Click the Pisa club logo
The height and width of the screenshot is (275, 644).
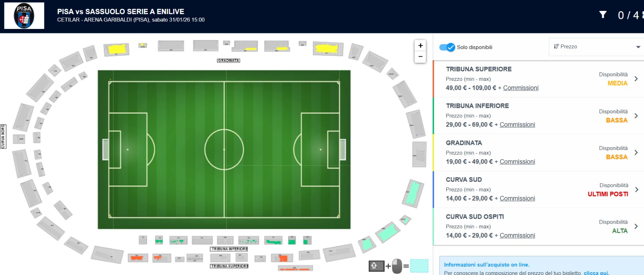tap(24, 16)
